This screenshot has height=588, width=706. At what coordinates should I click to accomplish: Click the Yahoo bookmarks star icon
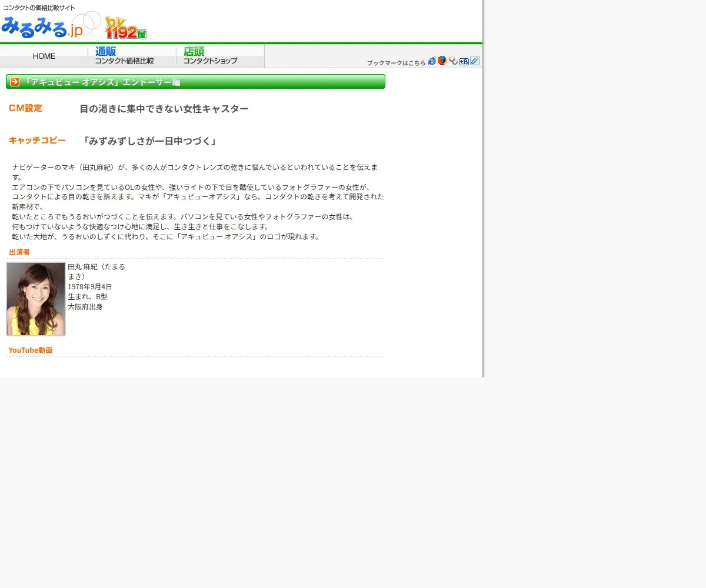(x=453, y=61)
